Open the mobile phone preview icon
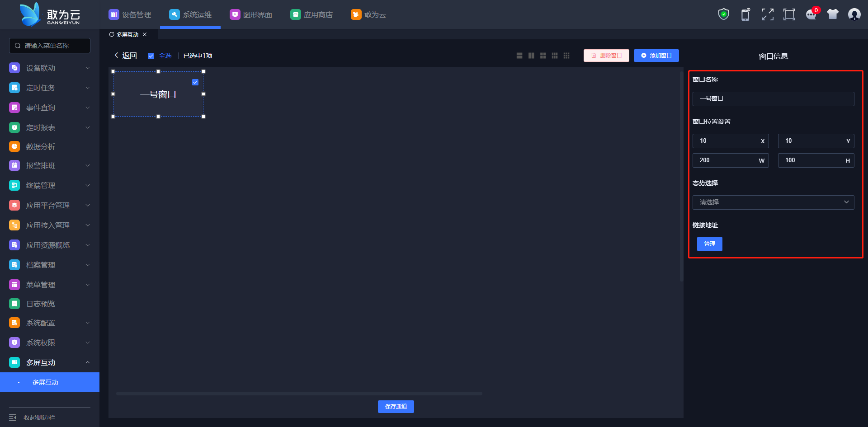 pyautogui.click(x=745, y=14)
